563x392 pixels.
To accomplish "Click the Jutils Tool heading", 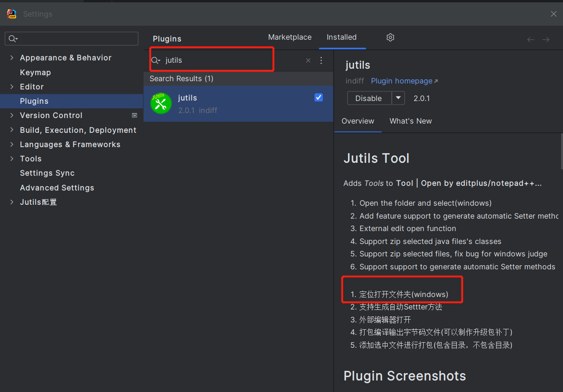I will click(x=377, y=159).
